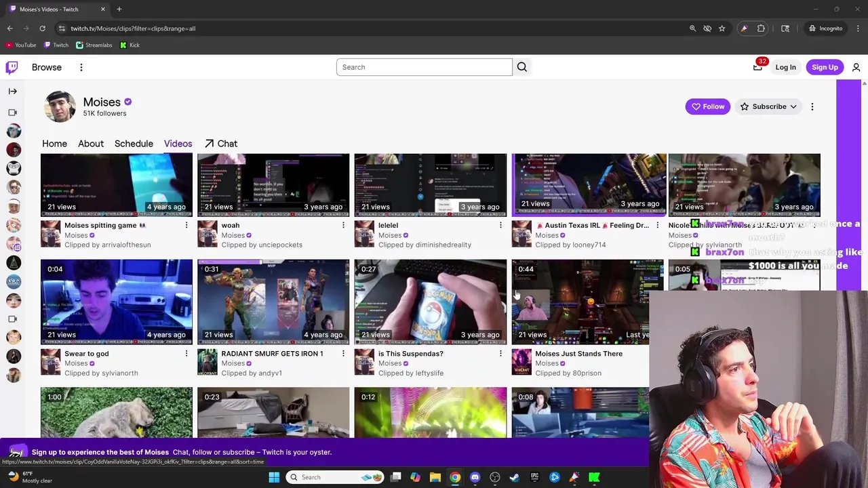Open the Chat pop-out tab

220,144
